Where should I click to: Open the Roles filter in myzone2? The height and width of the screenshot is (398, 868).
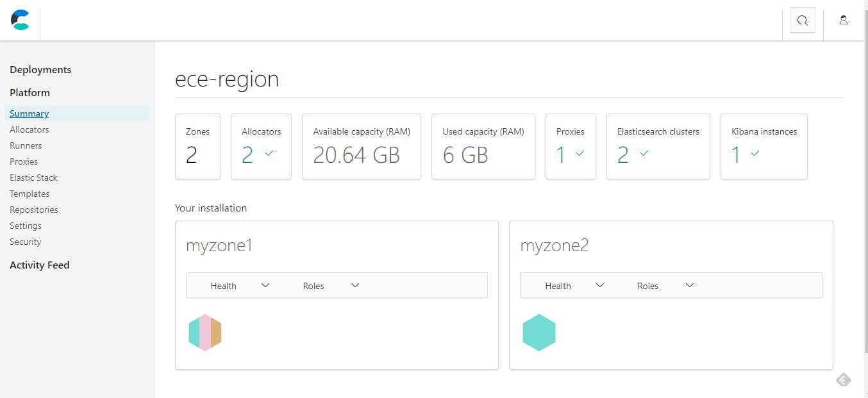tap(665, 286)
